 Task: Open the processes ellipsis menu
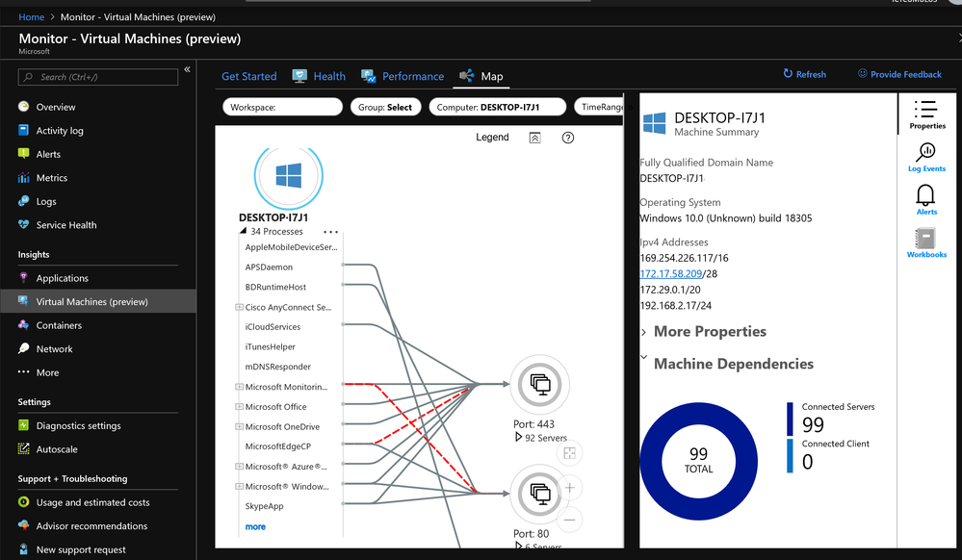point(330,232)
